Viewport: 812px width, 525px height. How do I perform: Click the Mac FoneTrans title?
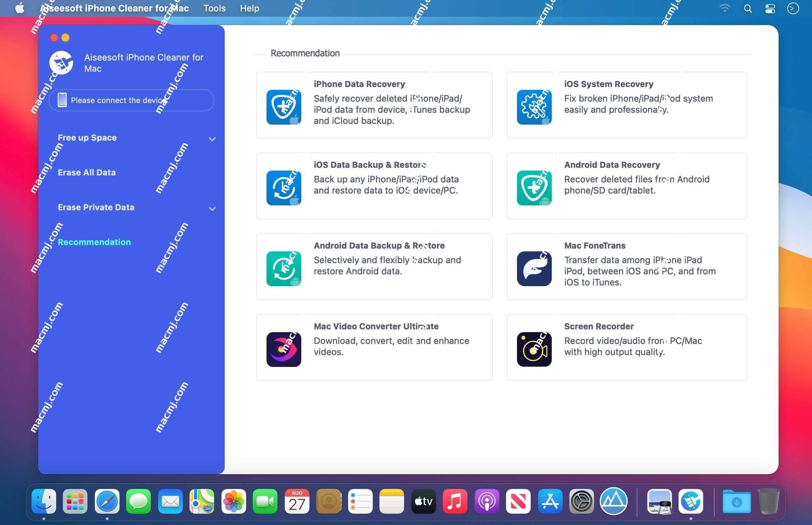(595, 245)
